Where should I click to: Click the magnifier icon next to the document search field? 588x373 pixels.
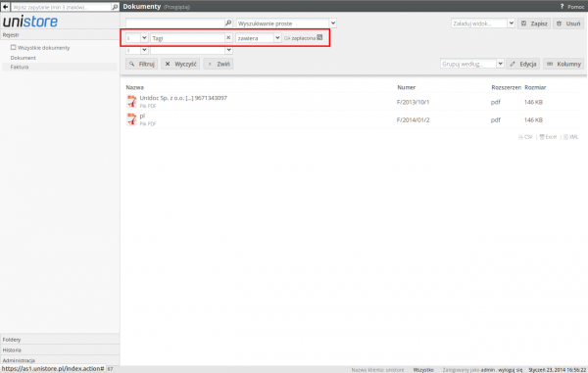click(x=228, y=23)
